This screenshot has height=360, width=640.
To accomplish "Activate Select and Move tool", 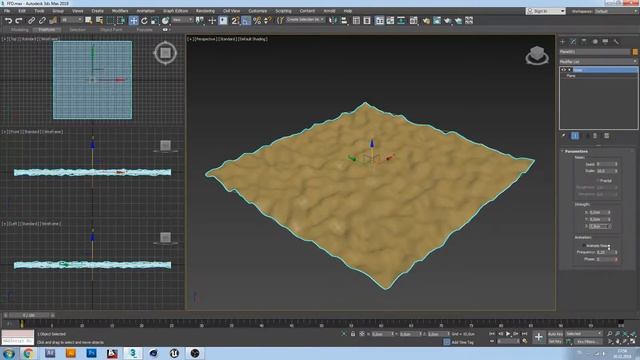I will [x=133, y=20].
